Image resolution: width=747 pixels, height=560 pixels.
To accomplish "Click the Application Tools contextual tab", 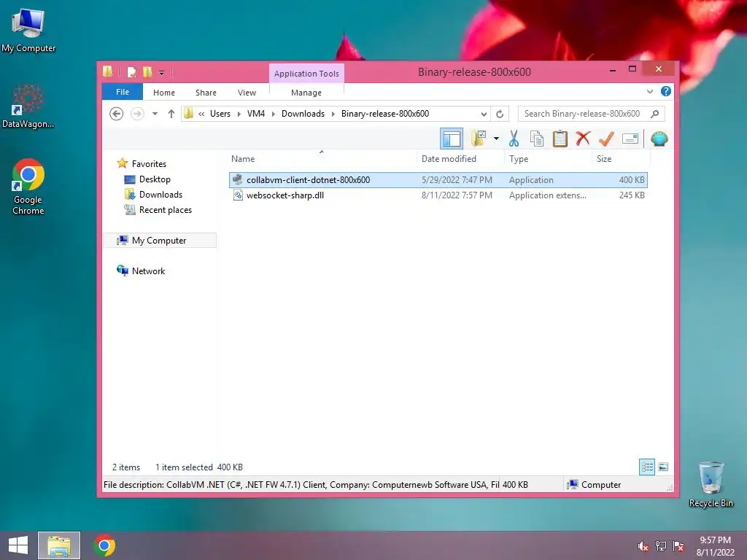I will tap(306, 74).
